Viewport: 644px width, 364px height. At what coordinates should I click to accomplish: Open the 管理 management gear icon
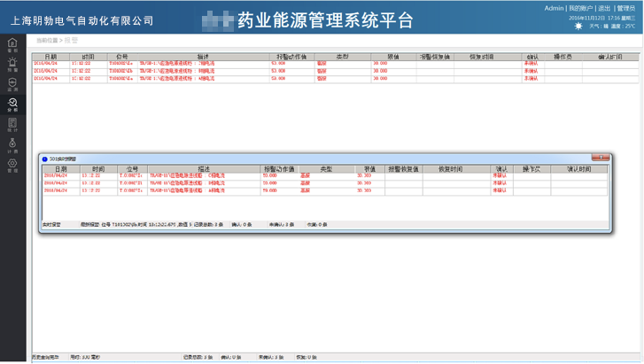point(12,166)
